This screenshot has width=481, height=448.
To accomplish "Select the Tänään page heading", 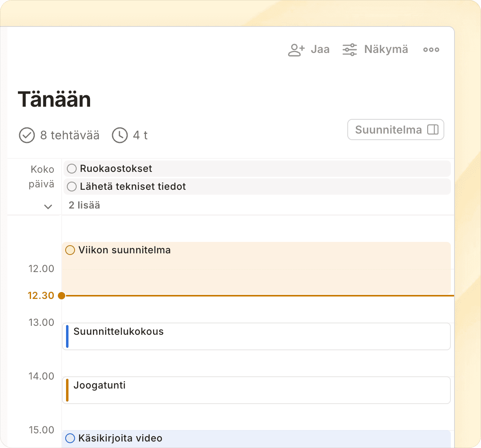I will (54, 99).
